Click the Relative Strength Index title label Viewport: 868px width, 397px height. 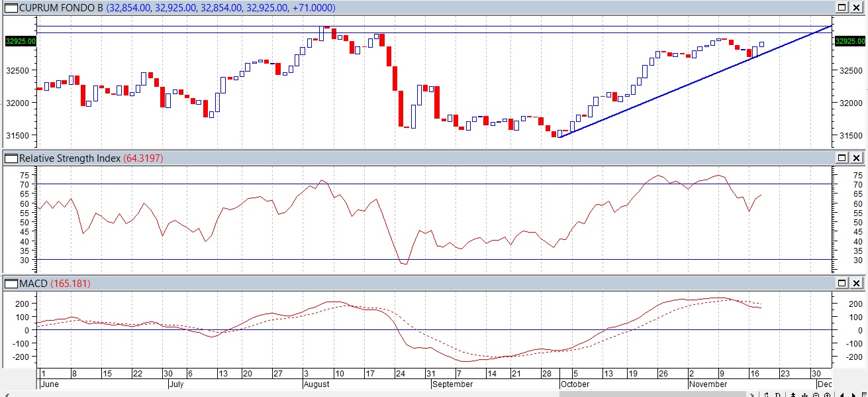(x=70, y=158)
